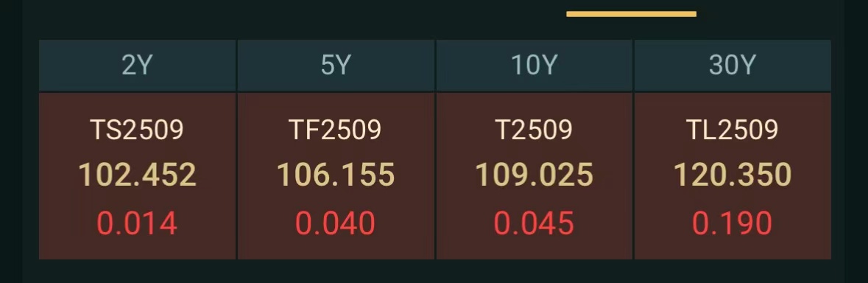This screenshot has width=868, height=283.
Task: Choose the 30Y maturity header
Action: [733, 66]
